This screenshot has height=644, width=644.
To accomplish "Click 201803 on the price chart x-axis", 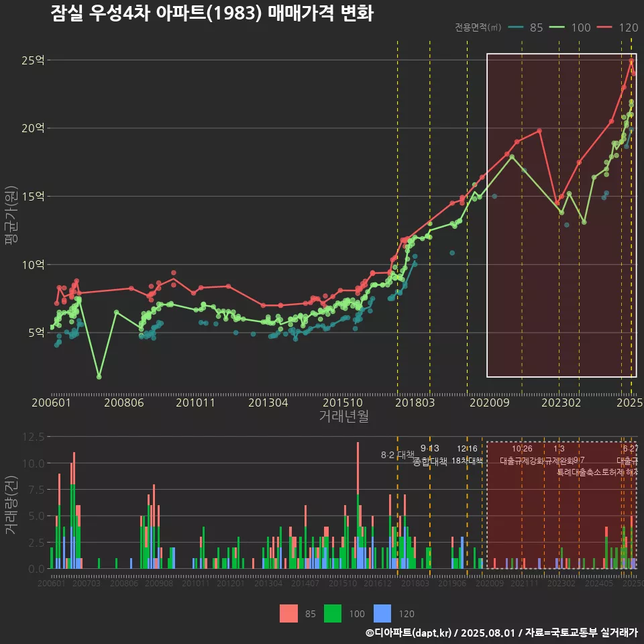I will tap(415, 402).
